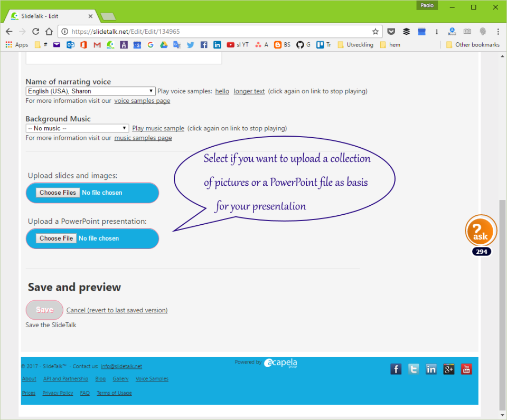
Task: Open the Gmail bookmark icon
Action: (97, 44)
